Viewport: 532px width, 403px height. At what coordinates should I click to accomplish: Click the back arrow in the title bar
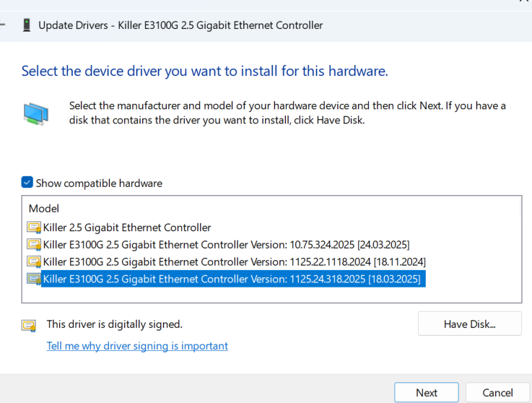3,25
